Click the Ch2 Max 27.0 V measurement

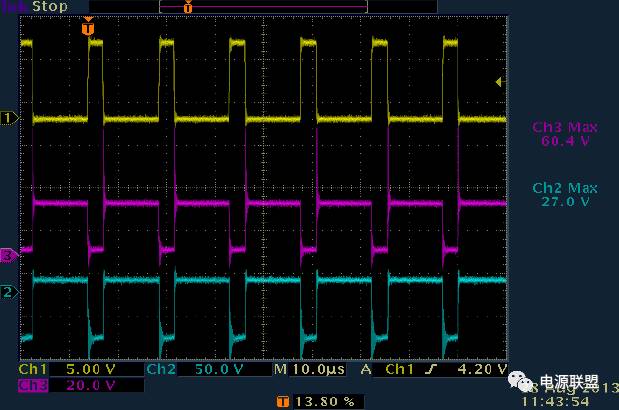(x=565, y=195)
